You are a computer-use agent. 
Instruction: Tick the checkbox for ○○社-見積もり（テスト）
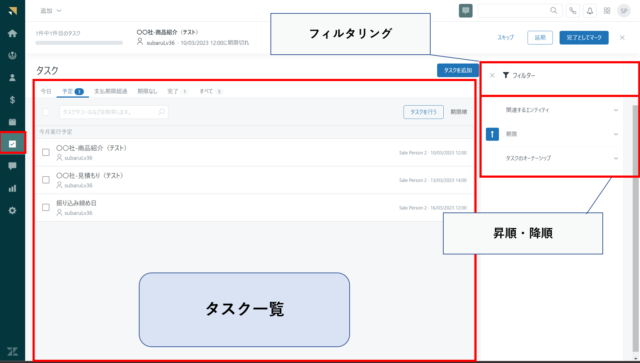point(46,180)
